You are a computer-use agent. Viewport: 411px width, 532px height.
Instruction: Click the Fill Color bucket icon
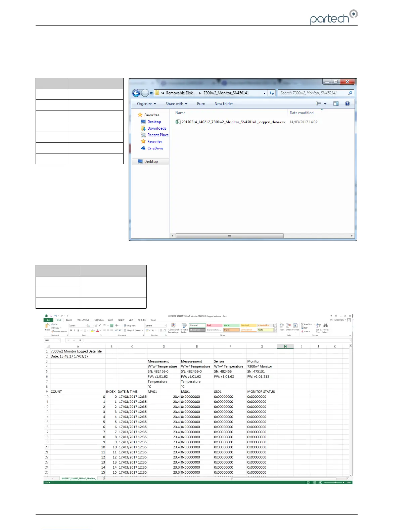[x=92, y=330]
